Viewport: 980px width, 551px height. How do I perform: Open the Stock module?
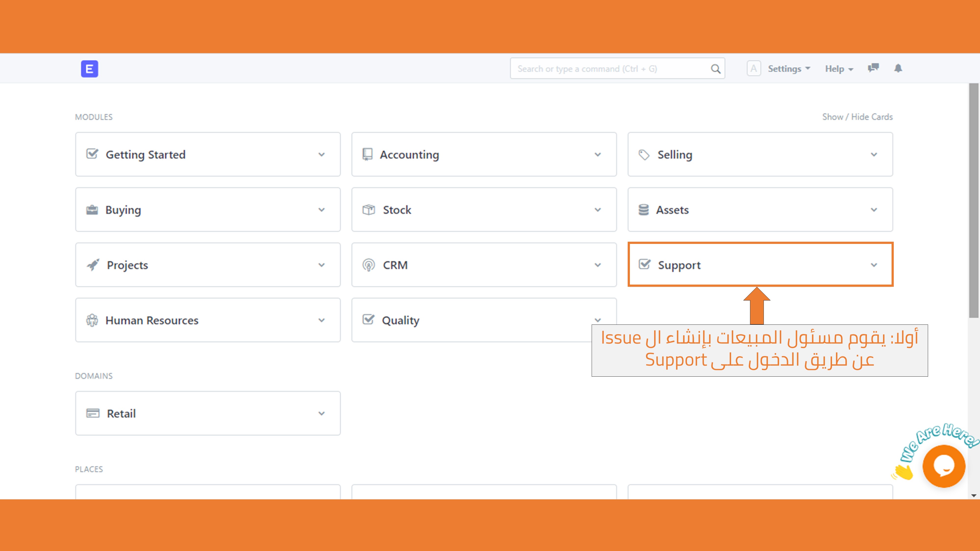tap(484, 210)
